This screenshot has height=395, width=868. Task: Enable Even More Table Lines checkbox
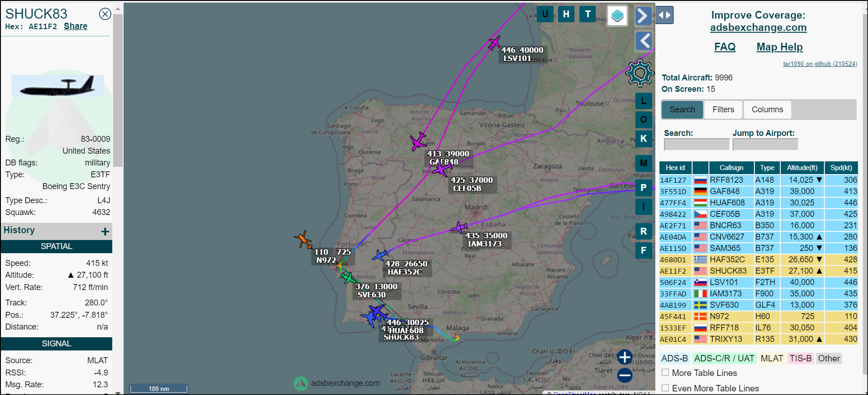coord(665,388)
